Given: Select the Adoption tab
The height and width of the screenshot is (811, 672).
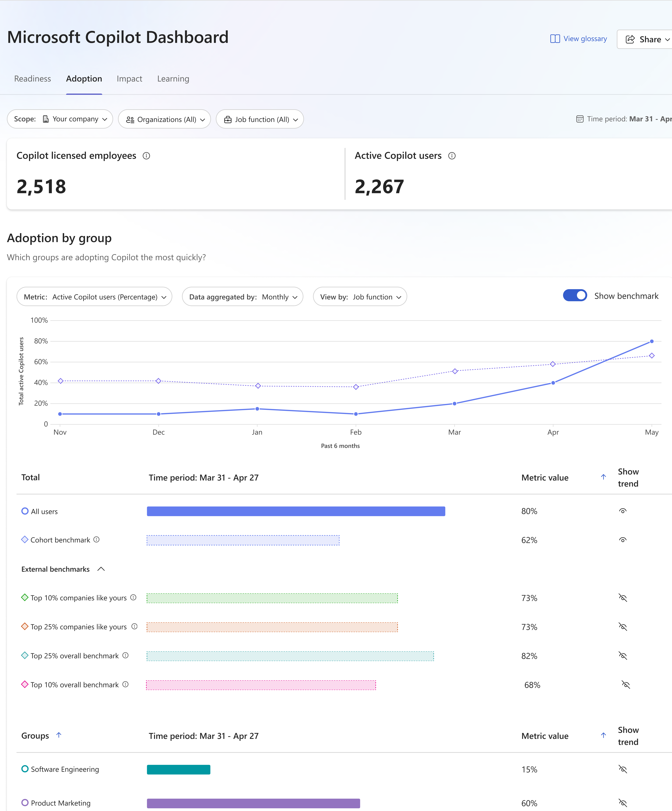Looking at the screenshot, I should click(x=84, y=79).
